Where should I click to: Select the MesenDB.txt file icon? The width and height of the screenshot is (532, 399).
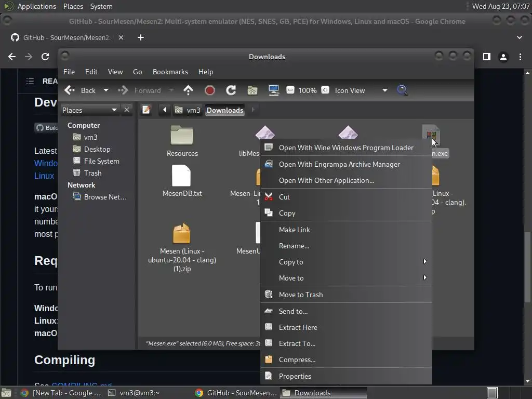coord(181,176)
